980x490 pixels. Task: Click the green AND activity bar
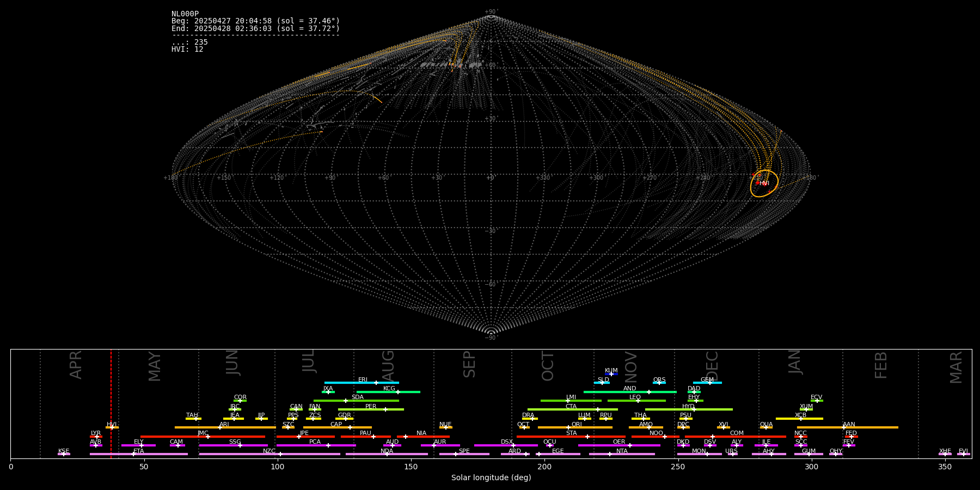point(630,391)
